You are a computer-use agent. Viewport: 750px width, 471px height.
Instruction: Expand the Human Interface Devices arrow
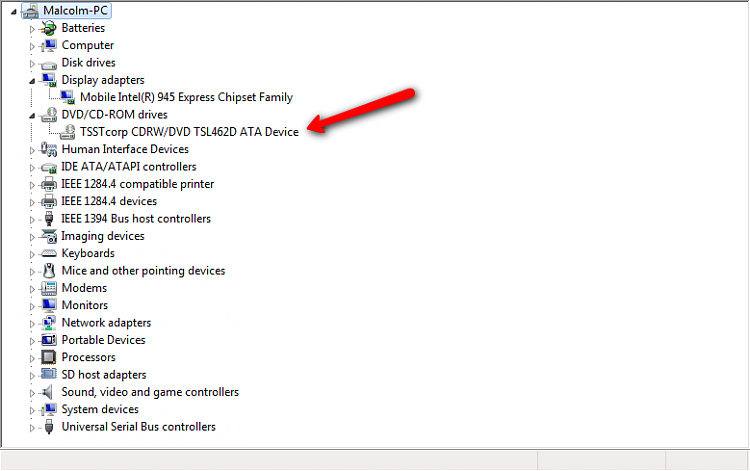click(32, 150)
